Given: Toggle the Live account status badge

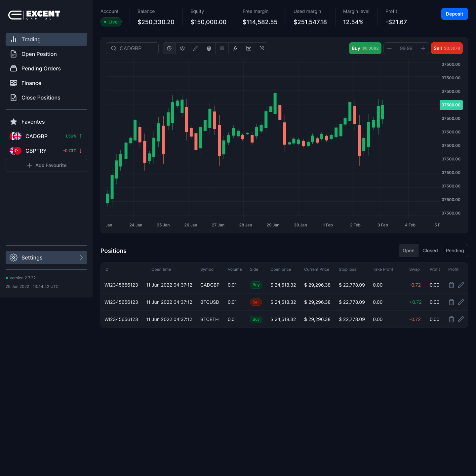Looking at the screenshot, I should [x=111, y=22].
